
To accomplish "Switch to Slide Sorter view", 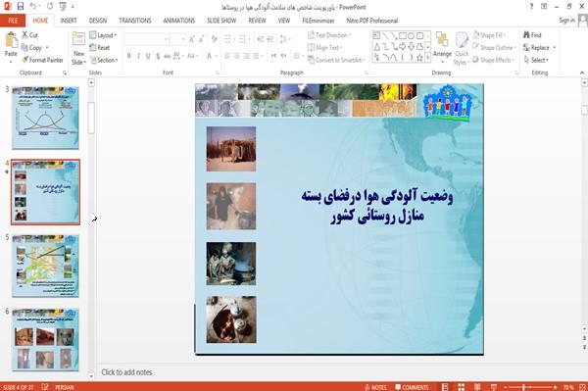I will click(x=462, y=387).
